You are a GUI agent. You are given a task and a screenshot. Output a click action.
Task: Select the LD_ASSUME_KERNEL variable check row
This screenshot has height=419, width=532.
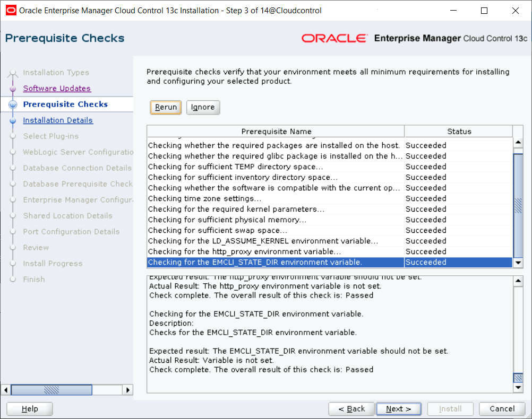(x=329, y=241)
